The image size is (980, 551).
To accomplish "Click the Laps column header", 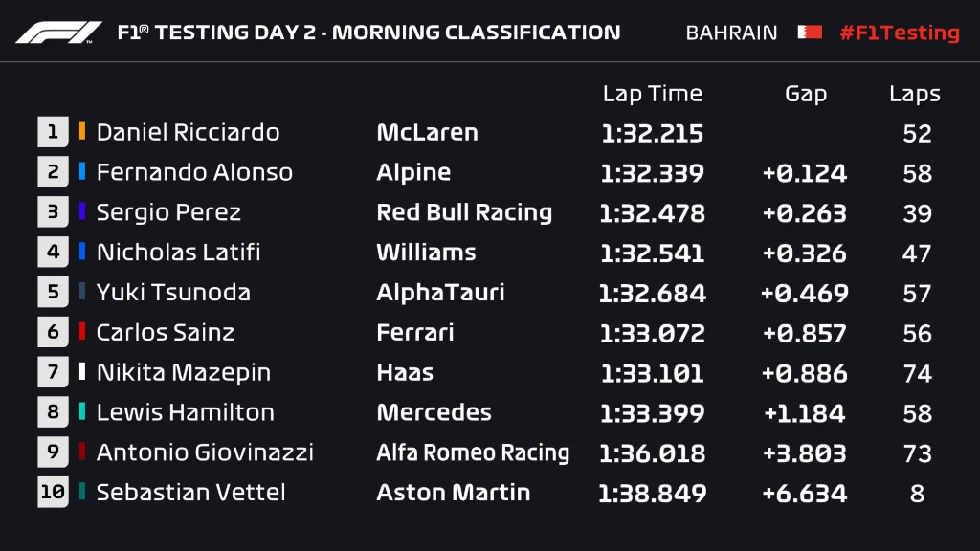I will pos(914,94).
